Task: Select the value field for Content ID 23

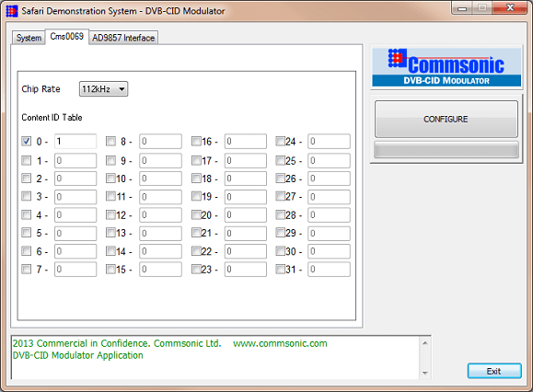Action: coord(246,270)
